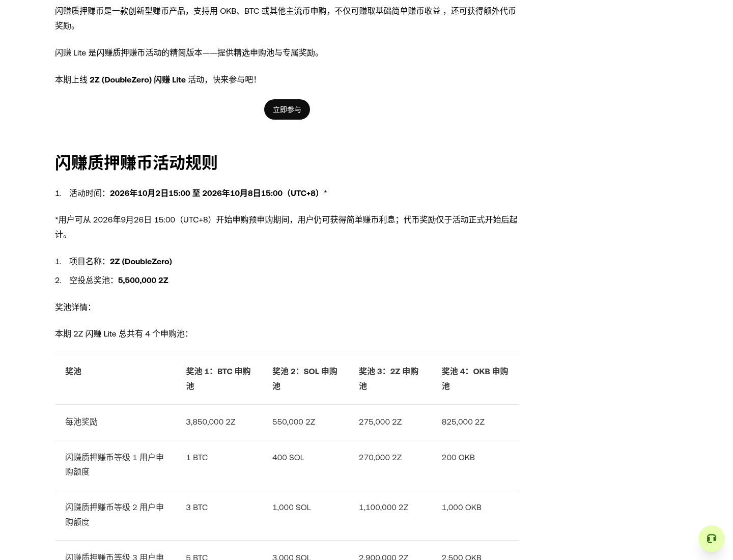
Task: Click the 奖池 column header cell
Action: pos(73,371)
